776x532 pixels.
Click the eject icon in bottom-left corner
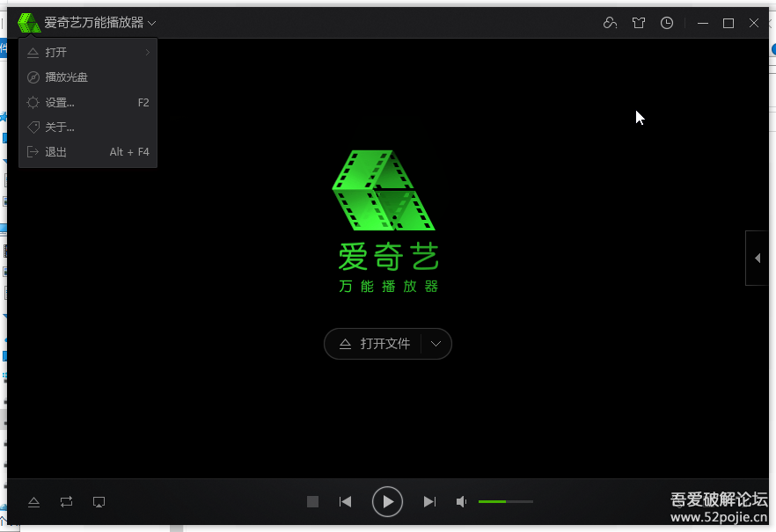[x=33, y=502]
